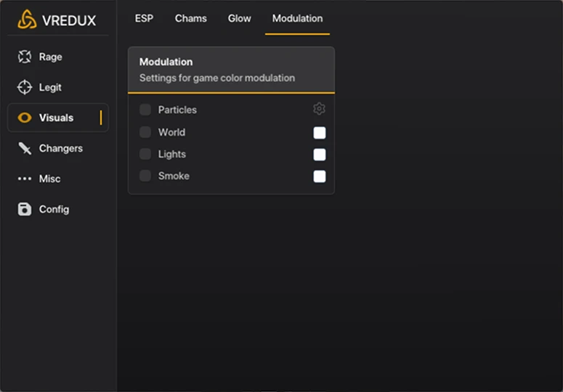563x392 pixels.
Task: Go to the Glow tab
Action: pos(239,18)
